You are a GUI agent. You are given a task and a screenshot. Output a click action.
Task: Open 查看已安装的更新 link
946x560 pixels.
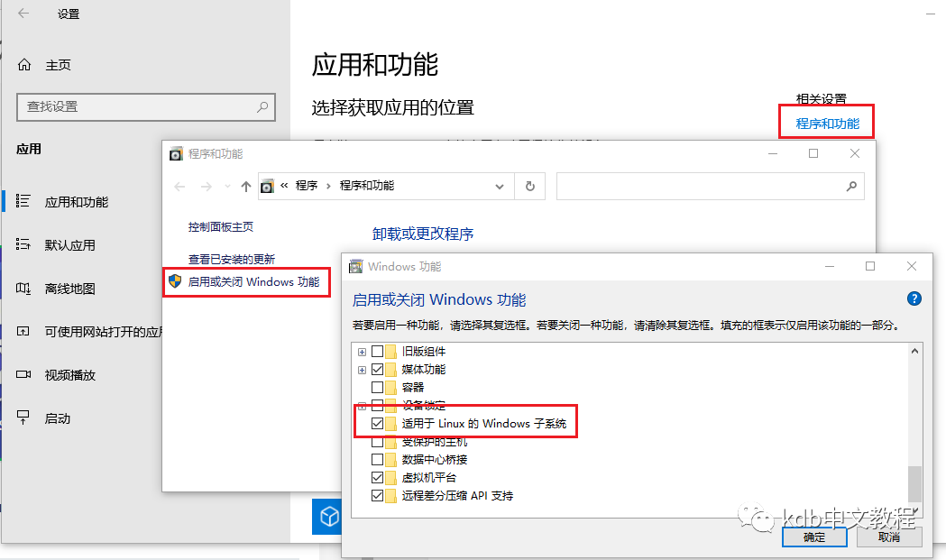click(x=232, y=260)
